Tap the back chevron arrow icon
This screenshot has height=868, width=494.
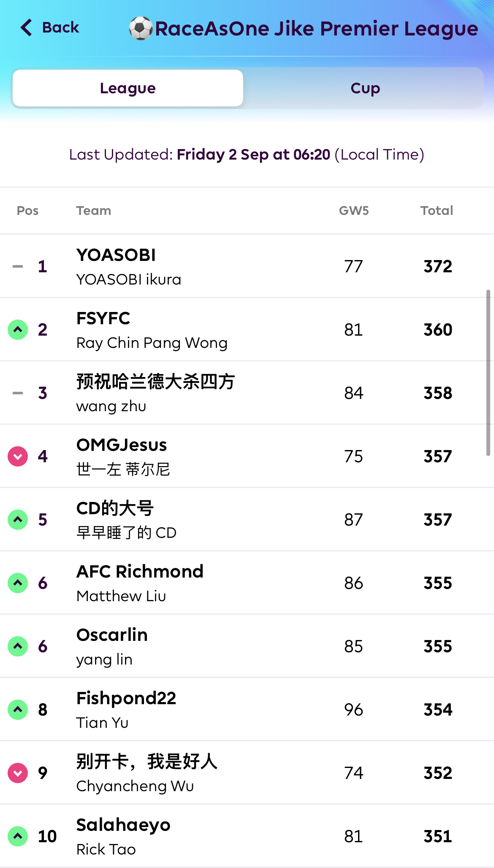point(26,28)
